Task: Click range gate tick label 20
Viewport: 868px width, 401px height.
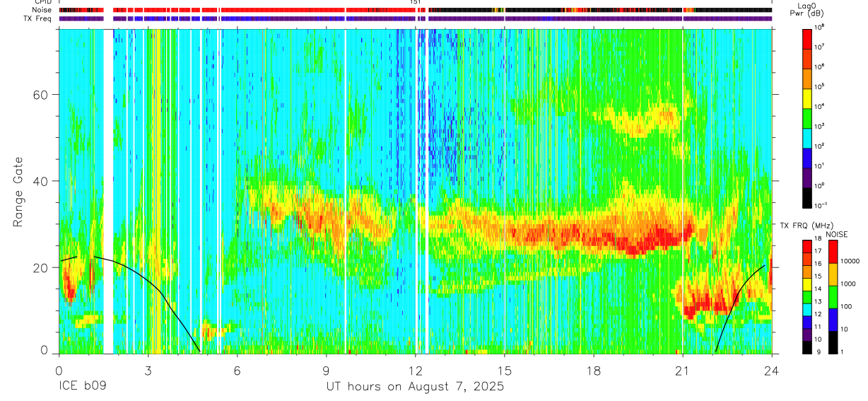Action: (40, 267)
